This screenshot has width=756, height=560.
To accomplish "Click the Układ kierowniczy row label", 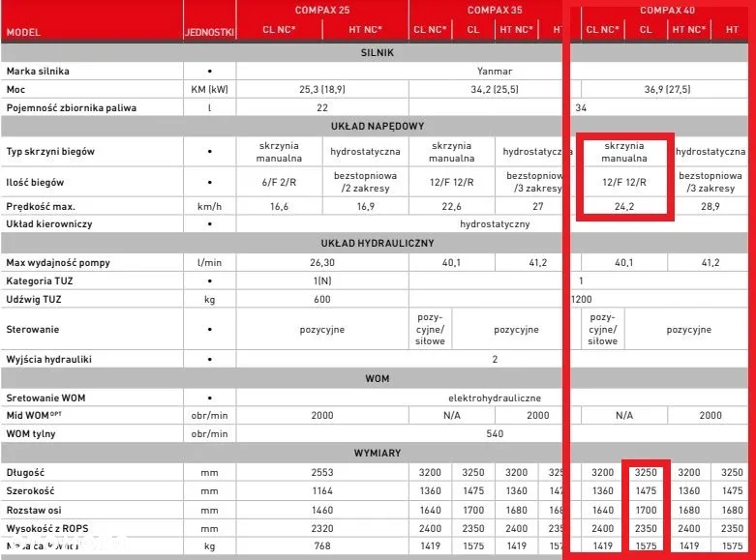I will (48, 224).
